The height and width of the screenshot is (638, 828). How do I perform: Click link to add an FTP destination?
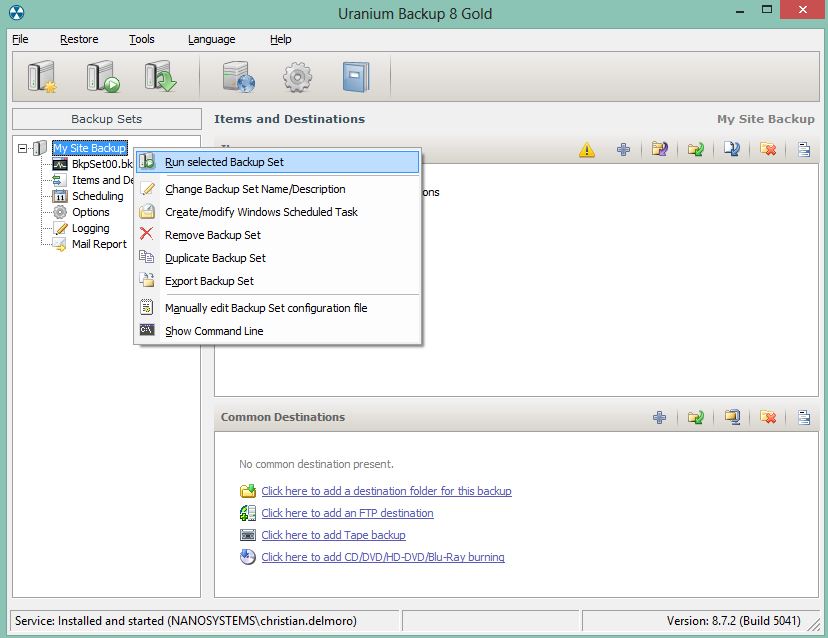click(x=347, y=513)
